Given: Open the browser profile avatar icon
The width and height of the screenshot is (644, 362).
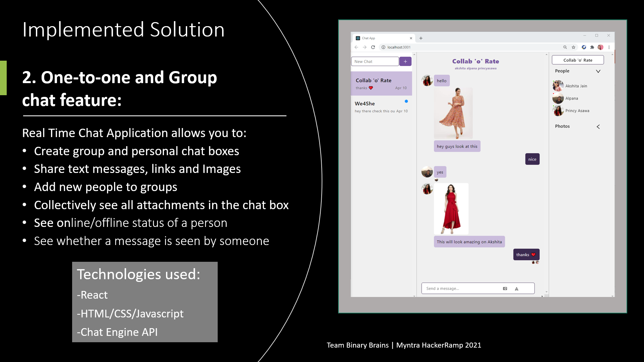Looking at the screenshot, I should coord(601,47).
